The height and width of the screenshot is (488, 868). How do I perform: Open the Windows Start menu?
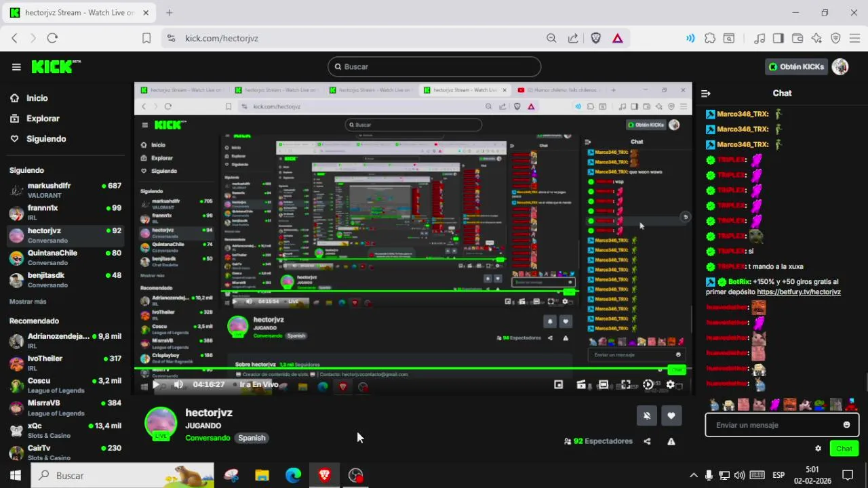(x=15, y=475)
